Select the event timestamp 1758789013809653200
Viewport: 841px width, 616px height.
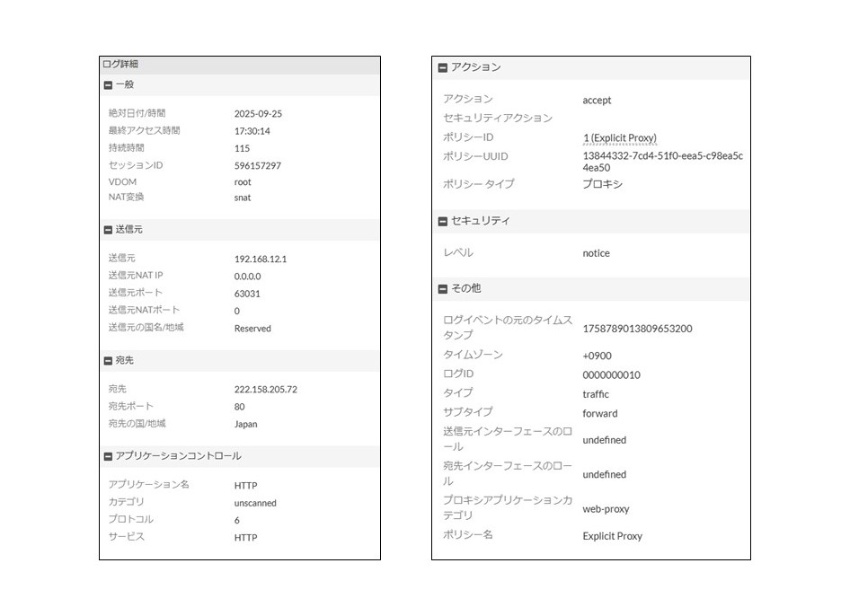[x=637, y=329]
